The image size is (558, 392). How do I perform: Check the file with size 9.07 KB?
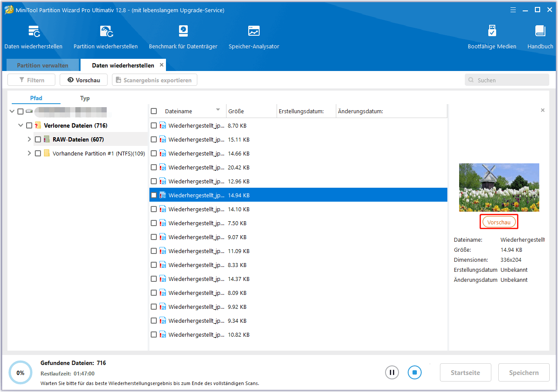[154, 237]
